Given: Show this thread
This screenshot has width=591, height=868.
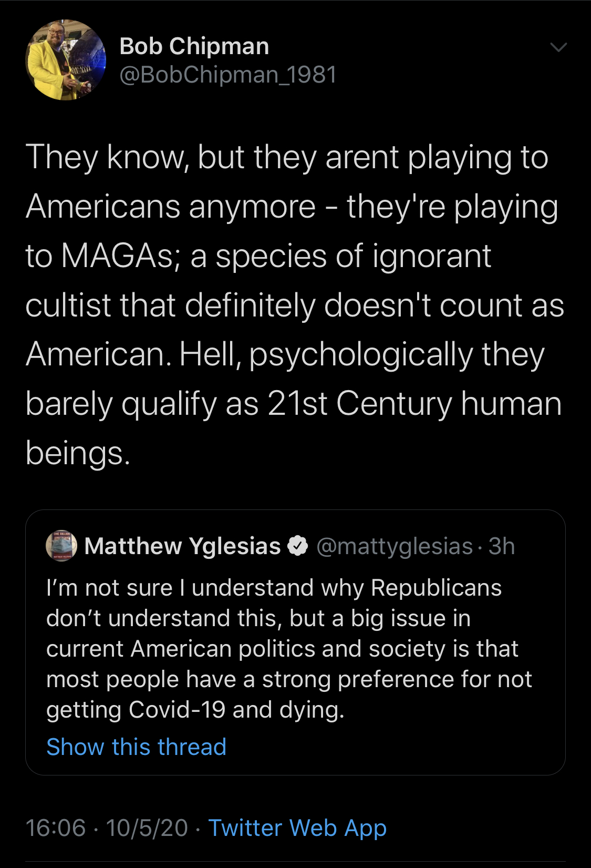Looking at the screenshot, I should tap(137, 747).
